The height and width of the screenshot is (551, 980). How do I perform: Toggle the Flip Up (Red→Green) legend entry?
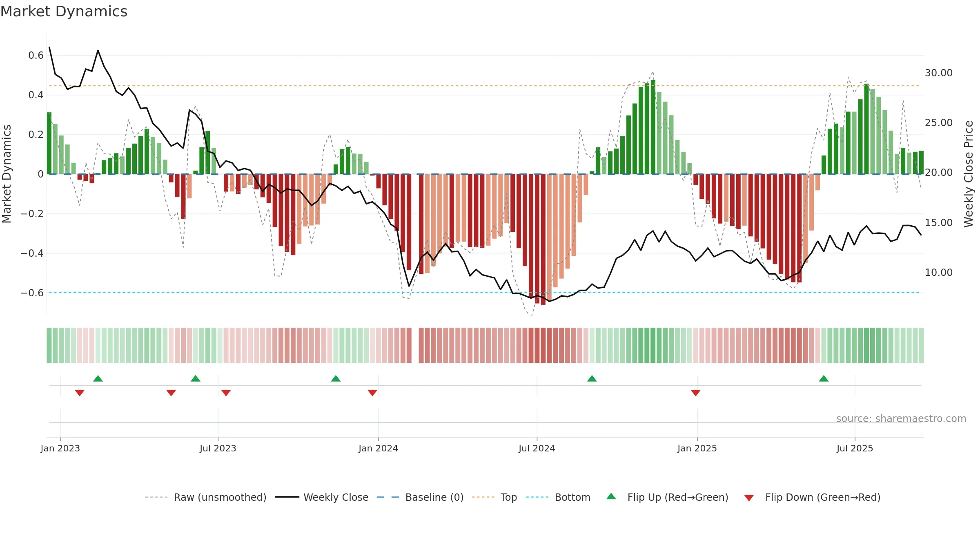tap(667, 497)
